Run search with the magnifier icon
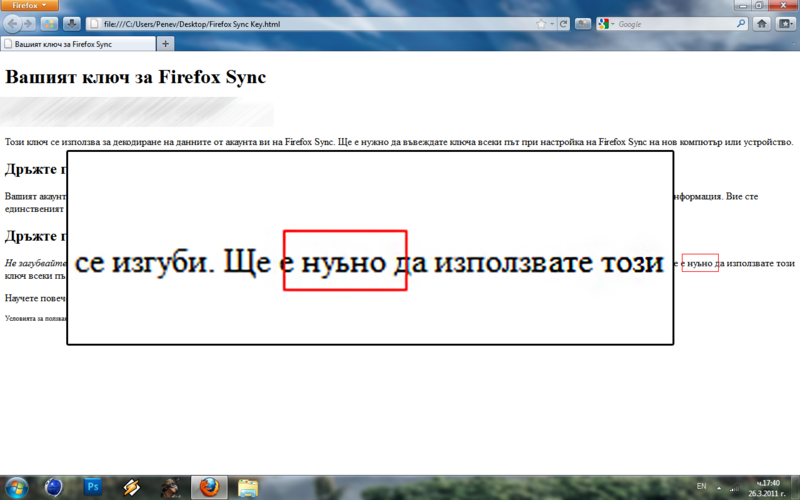 (x=741, y=23)
